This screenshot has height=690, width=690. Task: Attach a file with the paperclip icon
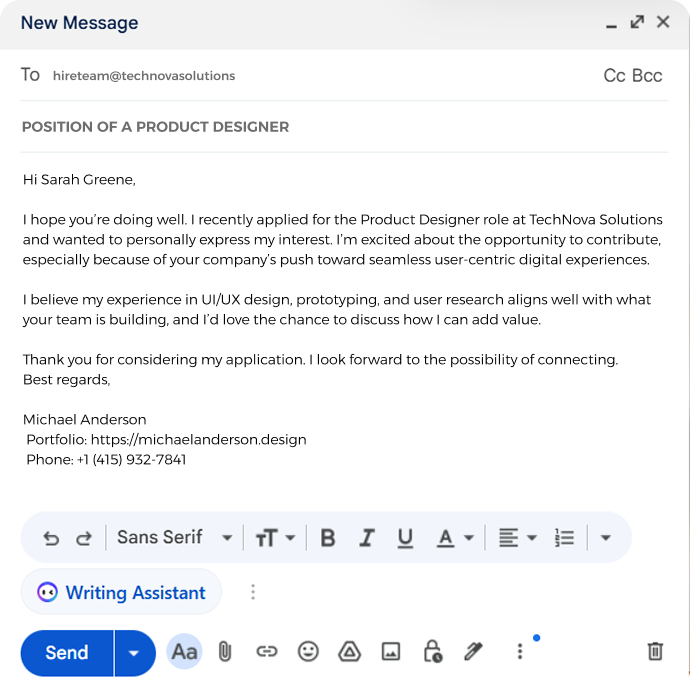(224, 651)
